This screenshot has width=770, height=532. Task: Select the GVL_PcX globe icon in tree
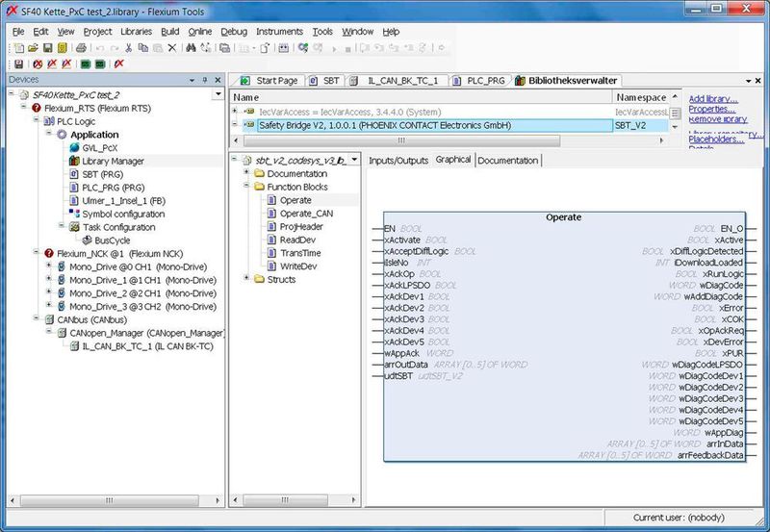(73, 148)
